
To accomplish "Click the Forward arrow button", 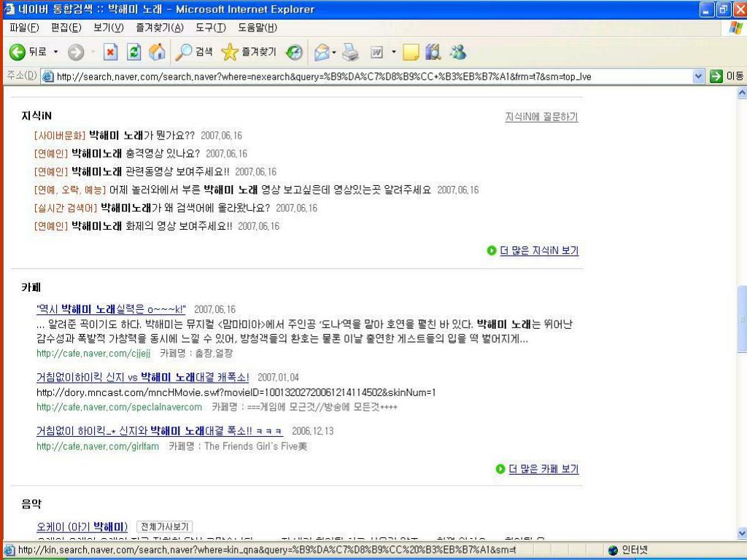I will click(x=76, y=52).
